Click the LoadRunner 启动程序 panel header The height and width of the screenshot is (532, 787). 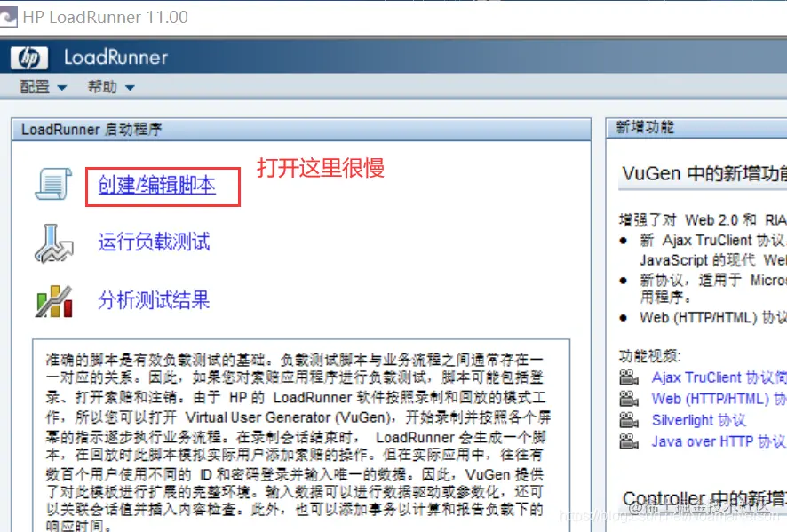[x=301, y=130]
